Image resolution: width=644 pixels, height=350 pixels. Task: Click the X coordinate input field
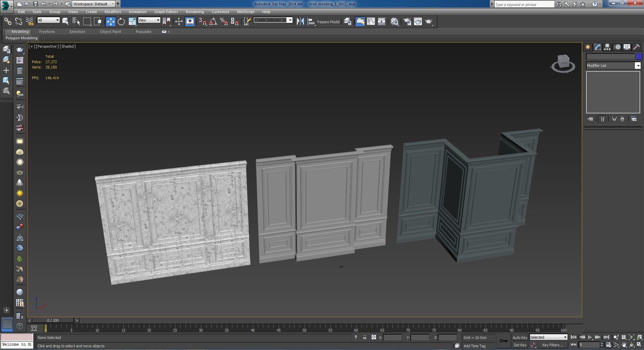[x=392, y=338]
